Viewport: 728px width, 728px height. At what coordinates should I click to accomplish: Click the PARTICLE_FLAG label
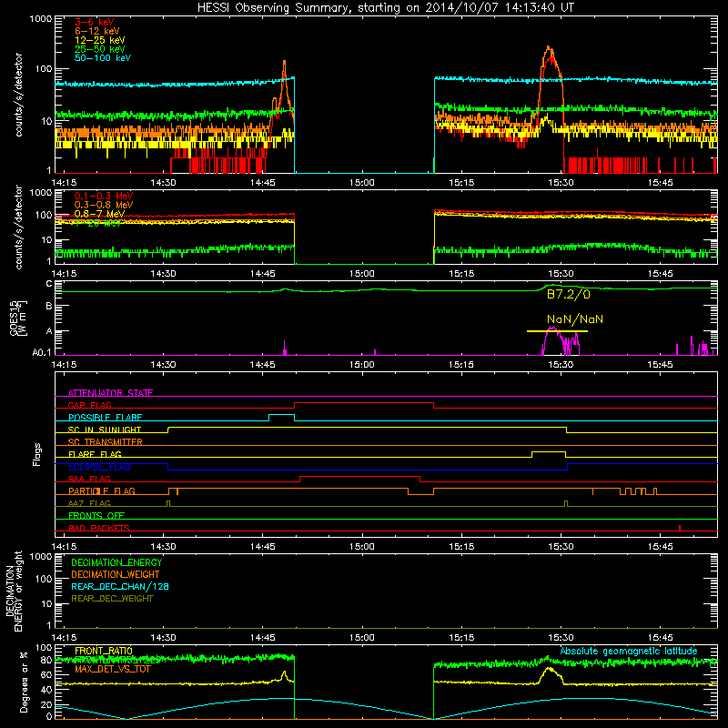coord(102,490)
